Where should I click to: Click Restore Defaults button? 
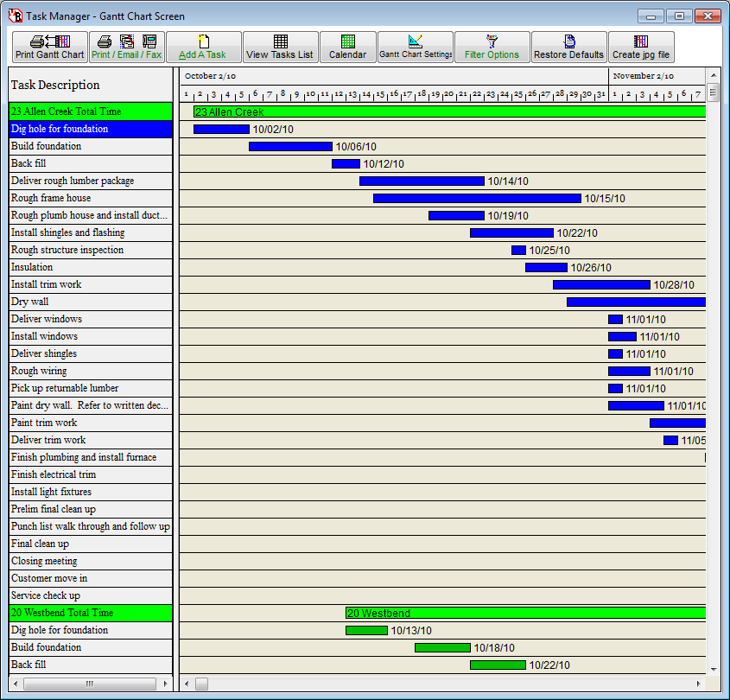pos(568,48)
